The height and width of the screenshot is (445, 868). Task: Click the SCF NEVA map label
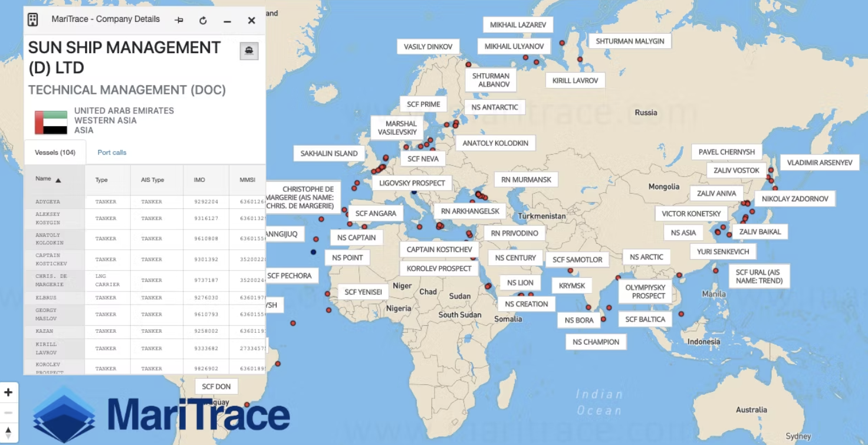(x=423, y=159)
